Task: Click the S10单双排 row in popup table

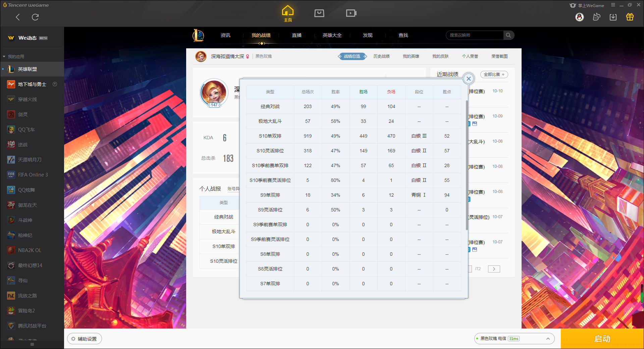Action: (354, 136)
